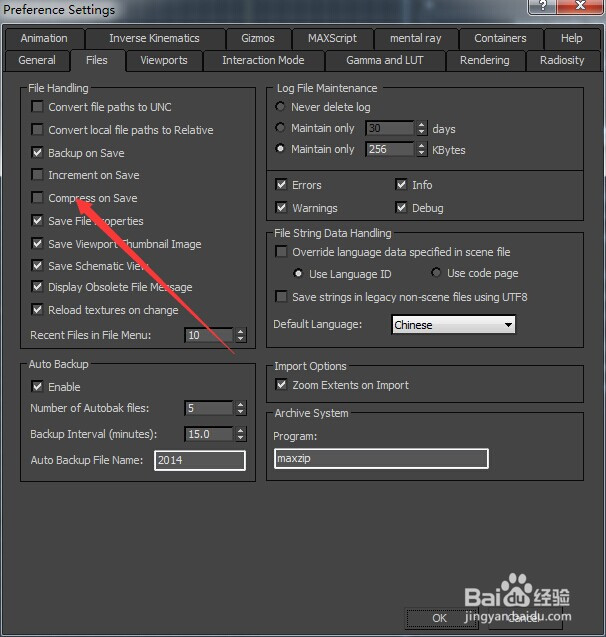606x637 pixels.
Task: Increase Recent Files count with up arrow
Action: [x=241, y=332]
